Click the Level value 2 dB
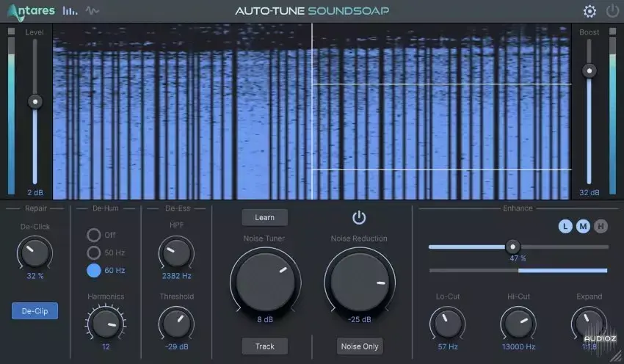The width and height of the screenshot is (624, 364). tap(35, 192)
